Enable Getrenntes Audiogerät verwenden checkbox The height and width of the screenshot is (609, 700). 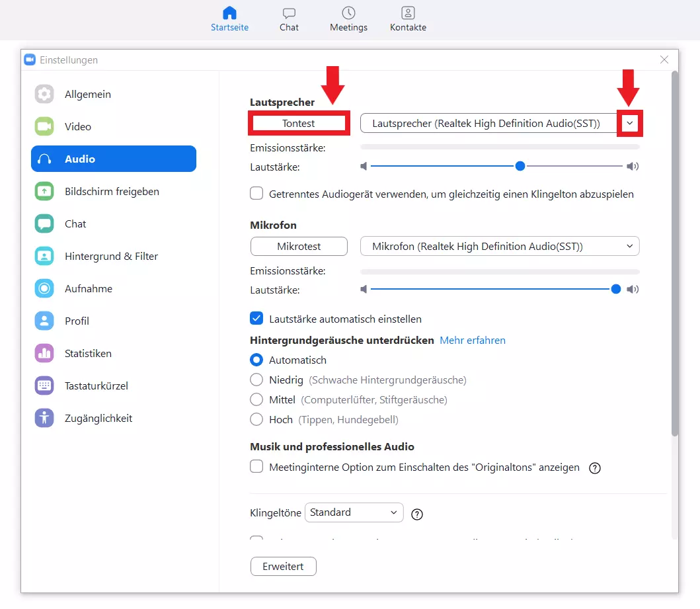[x=256, y=193]
